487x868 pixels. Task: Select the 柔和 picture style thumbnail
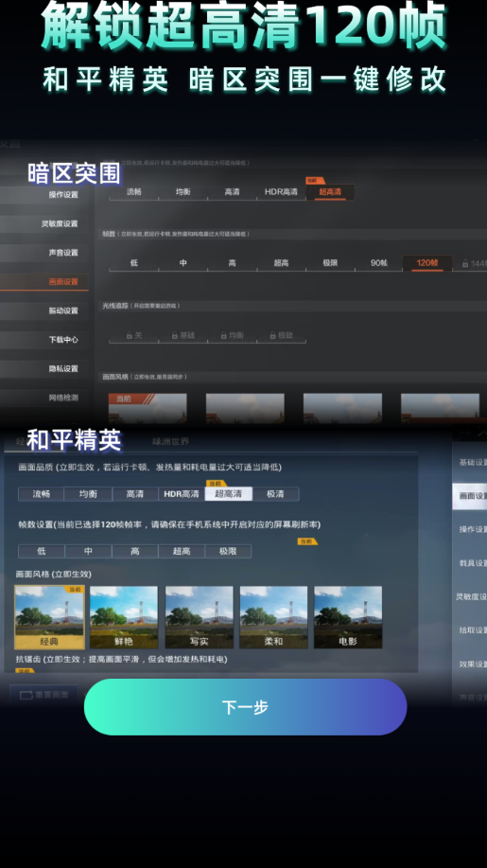click(x=273, y=617)
